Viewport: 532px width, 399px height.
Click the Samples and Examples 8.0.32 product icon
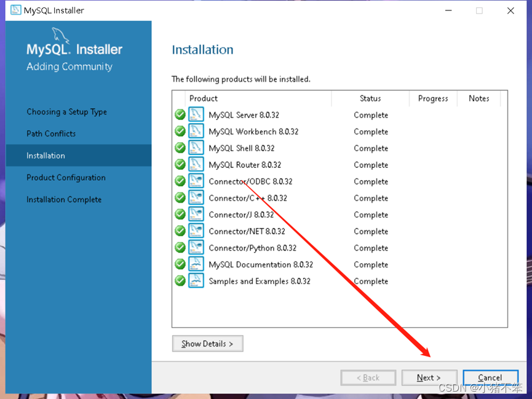click(x=196, y=281)
